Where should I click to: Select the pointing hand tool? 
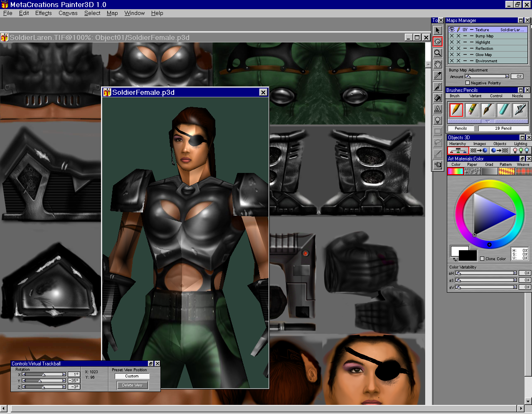point(438,165)
